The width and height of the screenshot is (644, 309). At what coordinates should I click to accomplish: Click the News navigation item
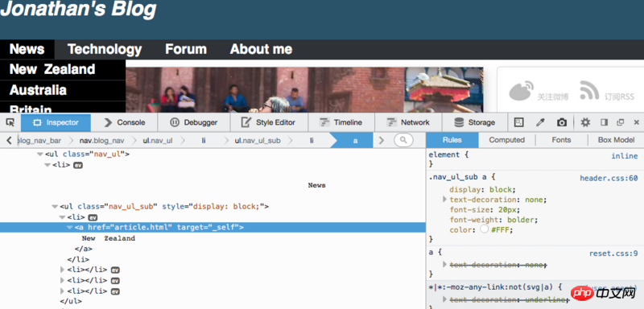[x=27, y=49]
